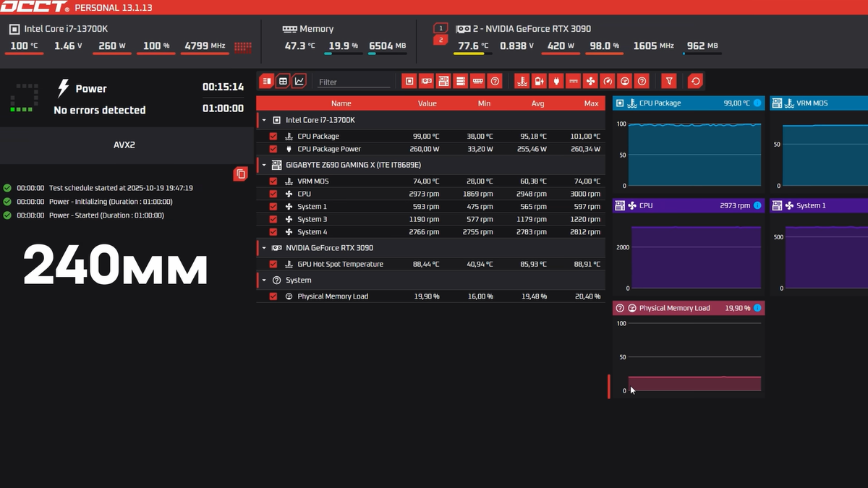Toggle the battery voltage sensor filter icon
868x488 pixels.
click(539, 81)
